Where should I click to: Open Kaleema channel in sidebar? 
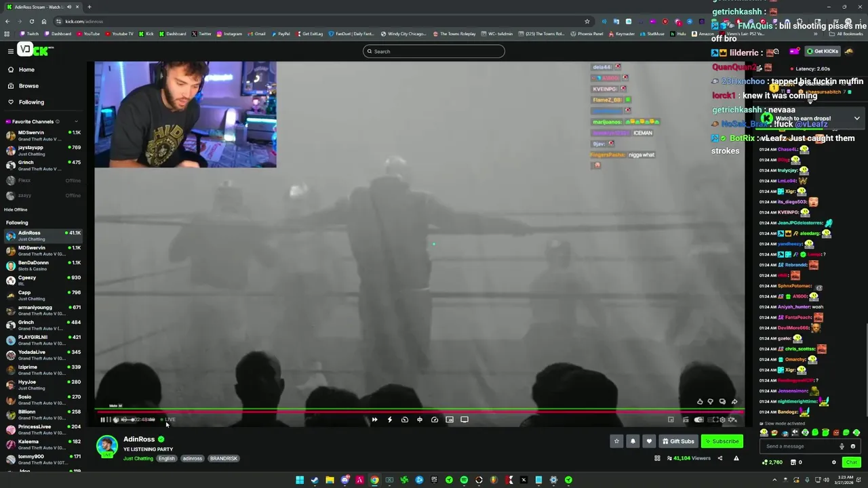pos(43,445)
